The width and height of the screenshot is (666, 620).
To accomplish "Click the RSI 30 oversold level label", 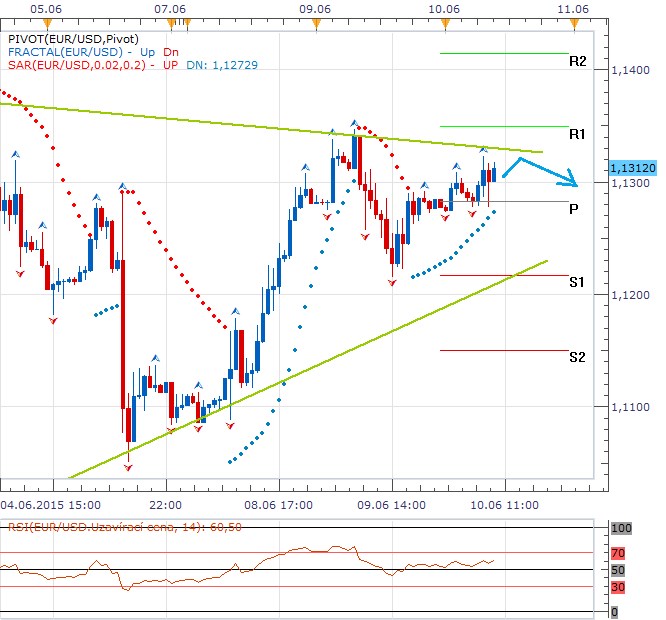I will coord(618,587).
